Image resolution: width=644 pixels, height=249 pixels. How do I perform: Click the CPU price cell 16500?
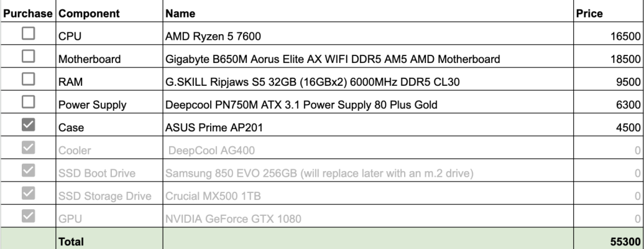click(609, 34)
